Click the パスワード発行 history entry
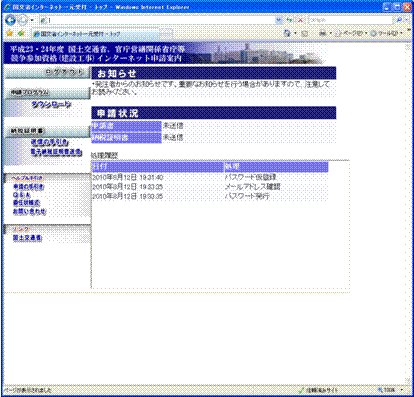The image size is (414, 397). (x=247, y=196)
